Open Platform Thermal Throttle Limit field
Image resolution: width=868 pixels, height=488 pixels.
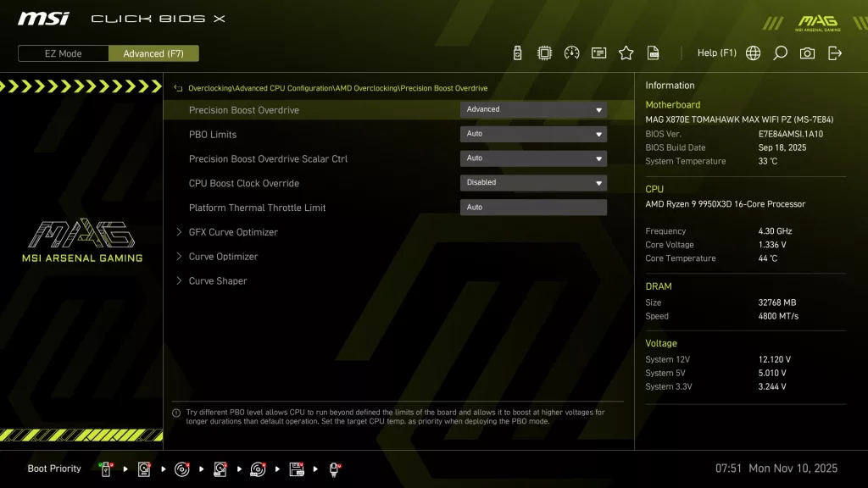tap(532, 207)
